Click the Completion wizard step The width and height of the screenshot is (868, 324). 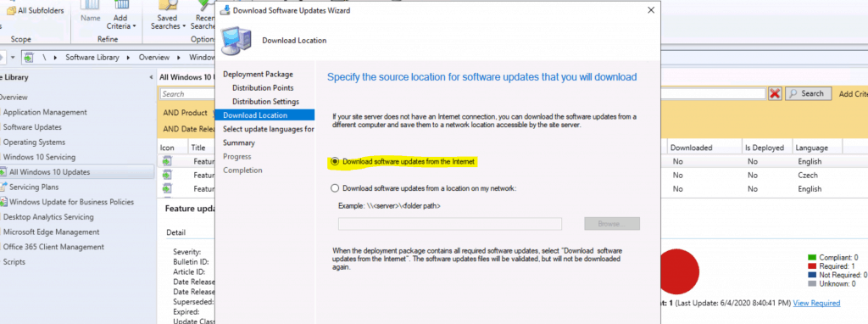[242, 170]
